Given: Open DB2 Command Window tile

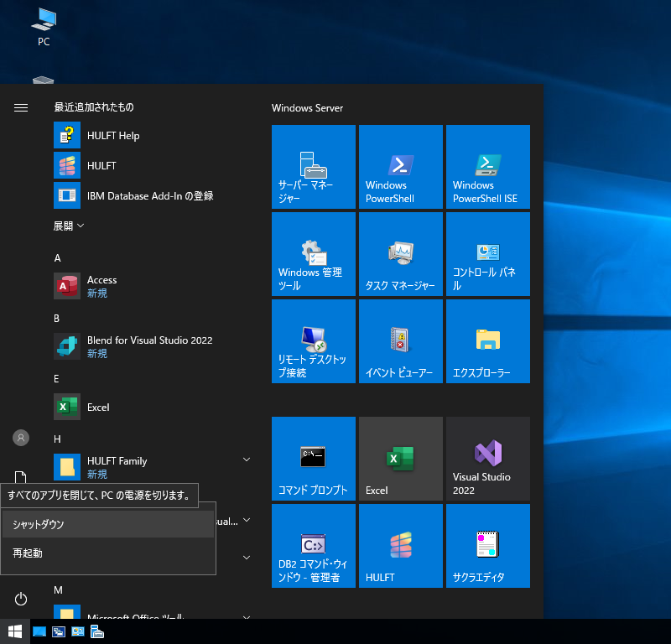Looking at the screenshot, I should (313, 546).
